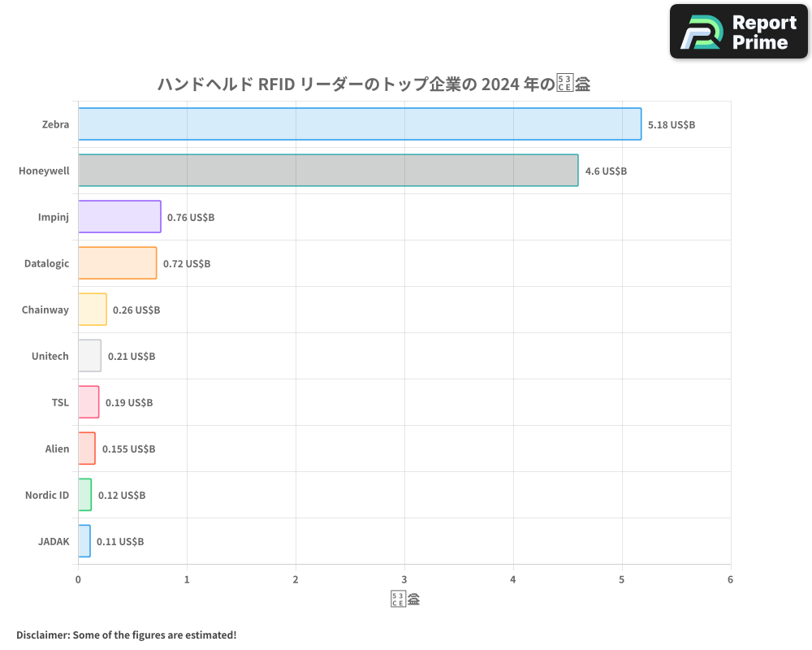This screenshot has height=650, width=812.
Task: Expand details for the Alien bar
Action: [x=86, y=448]
